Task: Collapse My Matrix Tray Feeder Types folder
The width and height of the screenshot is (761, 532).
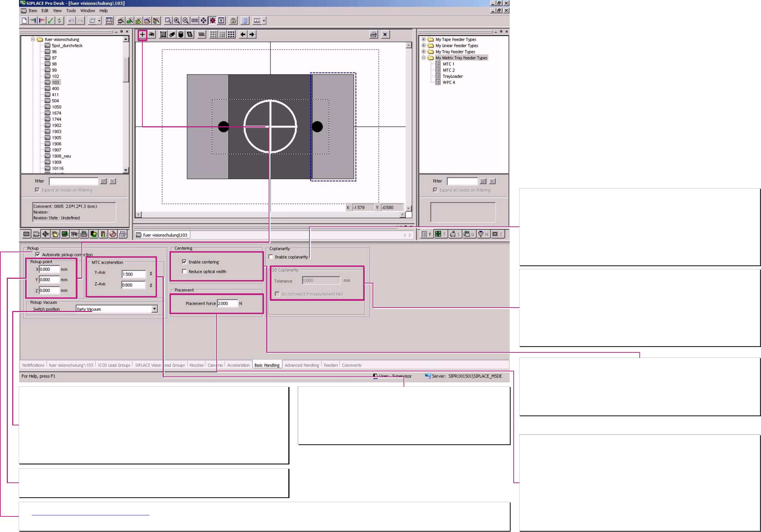Action: click(x=424, y=58)
